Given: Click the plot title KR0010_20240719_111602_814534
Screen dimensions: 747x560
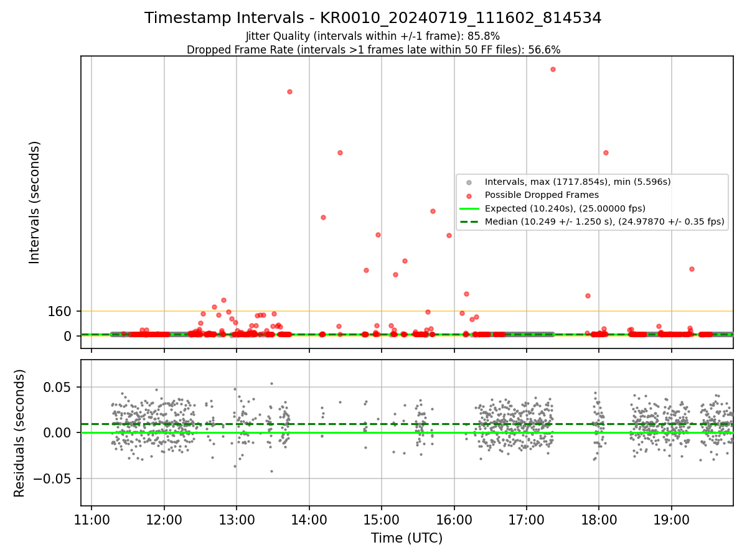Looking at the screenshot, I should 373,18.
